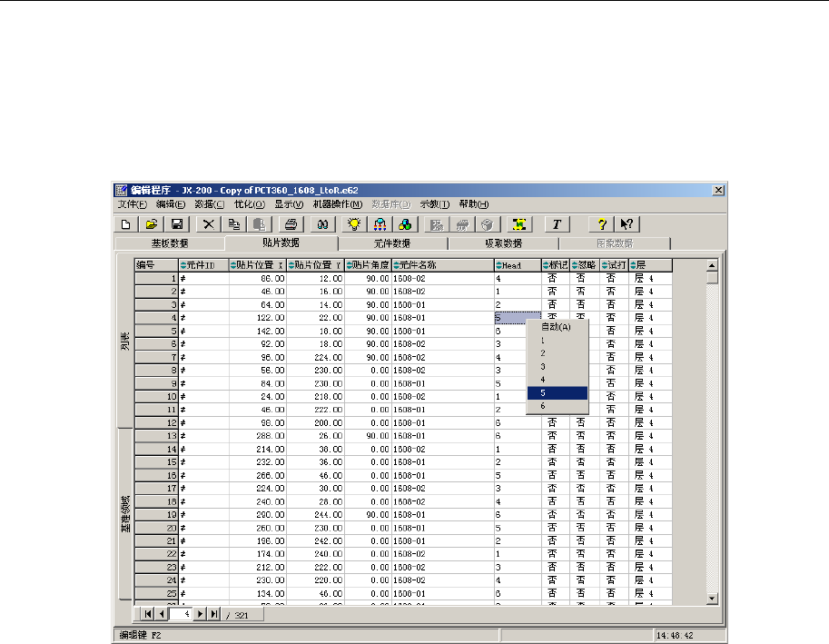The height and width of the screenshot is (644, 829).
Task: Click the Save floppy disk icon
Action: point(177,224)
